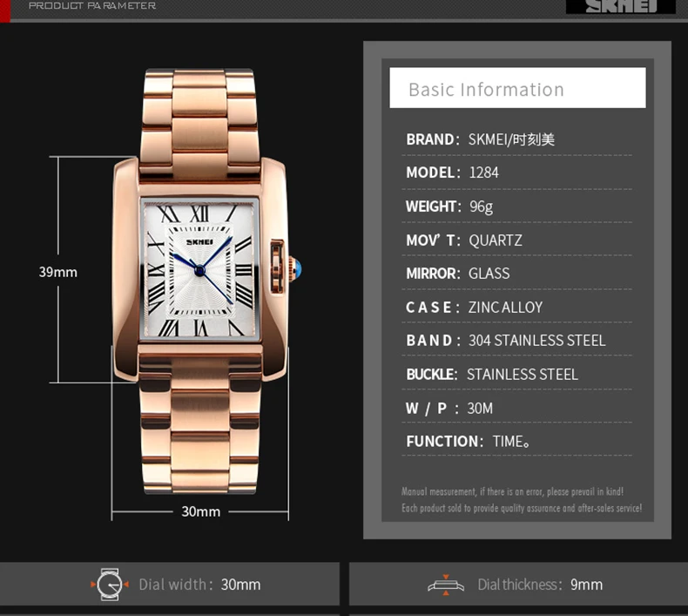The width and height of the screenshot is (688, 616).
Task: Click the SKMEI logo on the watch dial
Action: click(199, 242)
